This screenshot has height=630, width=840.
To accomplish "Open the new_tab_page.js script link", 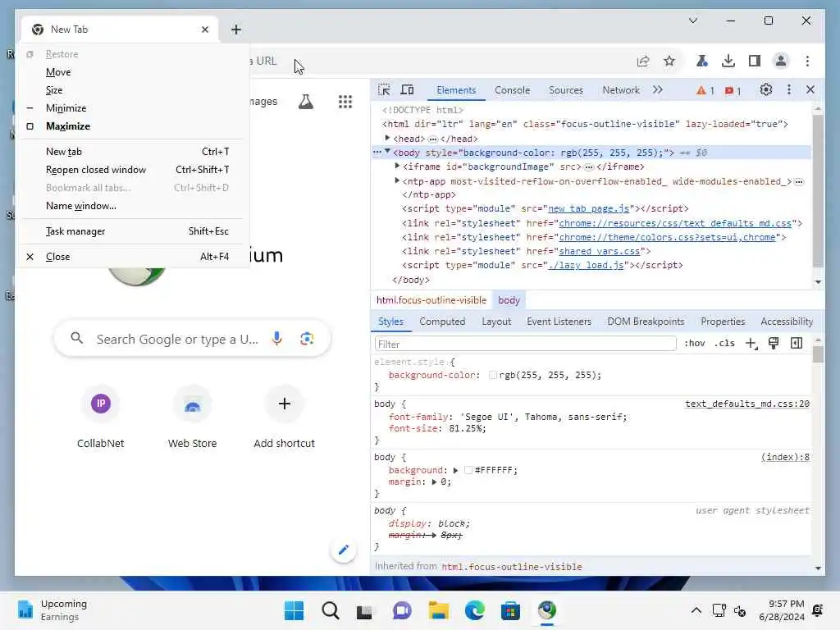I will (x=589, y=208).
